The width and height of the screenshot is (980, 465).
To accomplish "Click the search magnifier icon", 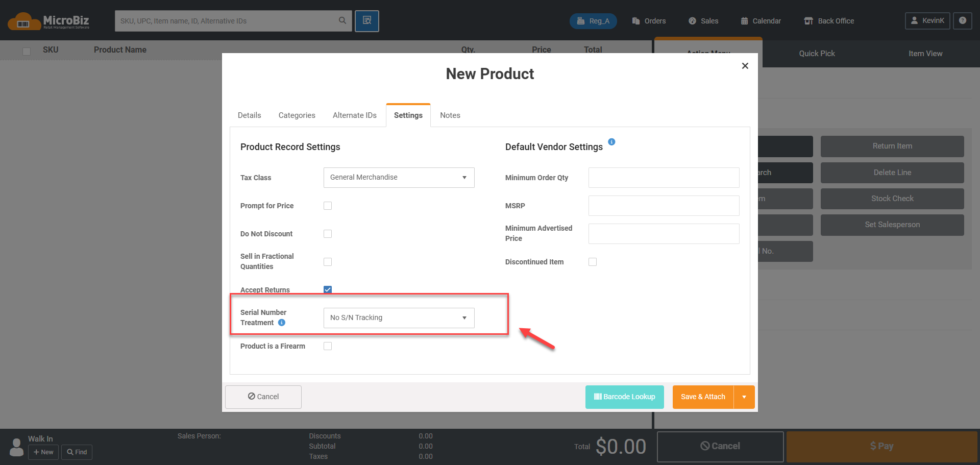I will 342,20.
